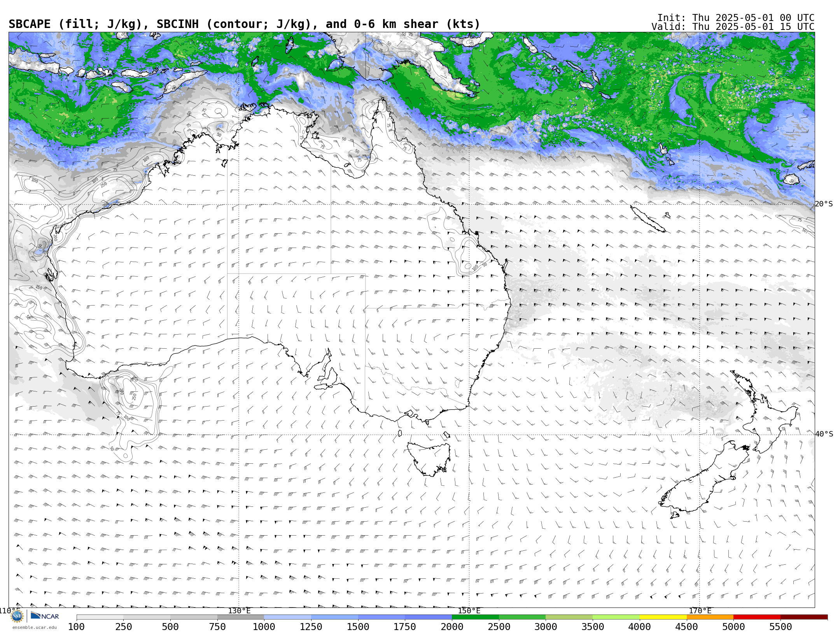Click the lime 3500–4000 colorbar segment

tap(616, 617)
